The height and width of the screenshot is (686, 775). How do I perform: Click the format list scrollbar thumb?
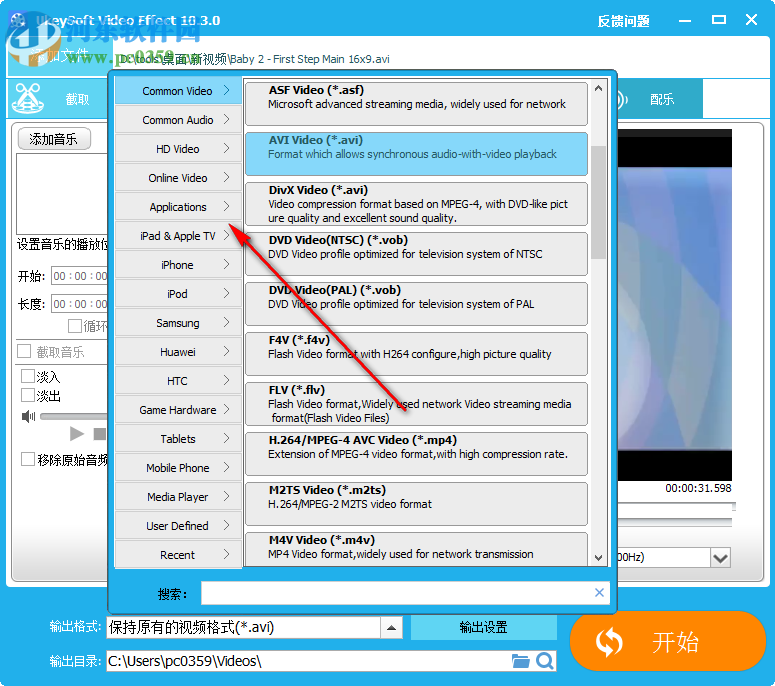(599, 202)
